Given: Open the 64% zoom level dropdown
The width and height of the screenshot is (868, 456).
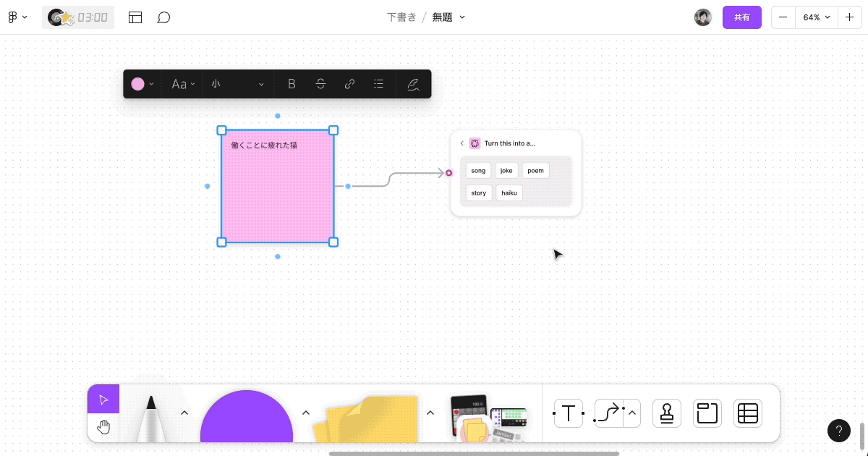Looking at the screenshot, I should [817, 17].
